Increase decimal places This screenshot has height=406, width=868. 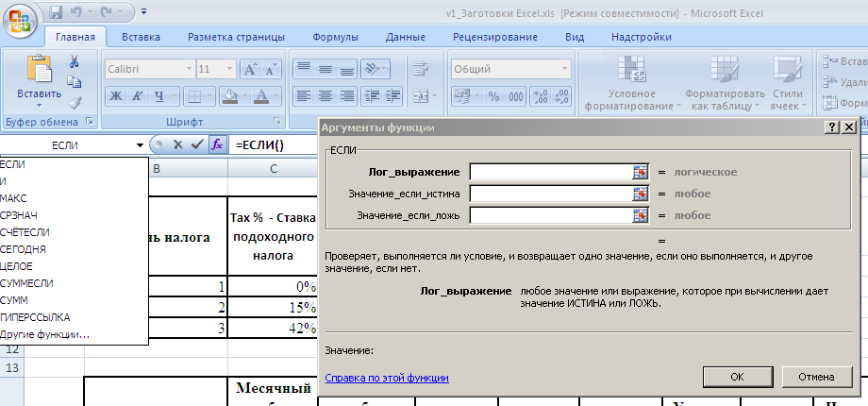(x=541, y=96)
